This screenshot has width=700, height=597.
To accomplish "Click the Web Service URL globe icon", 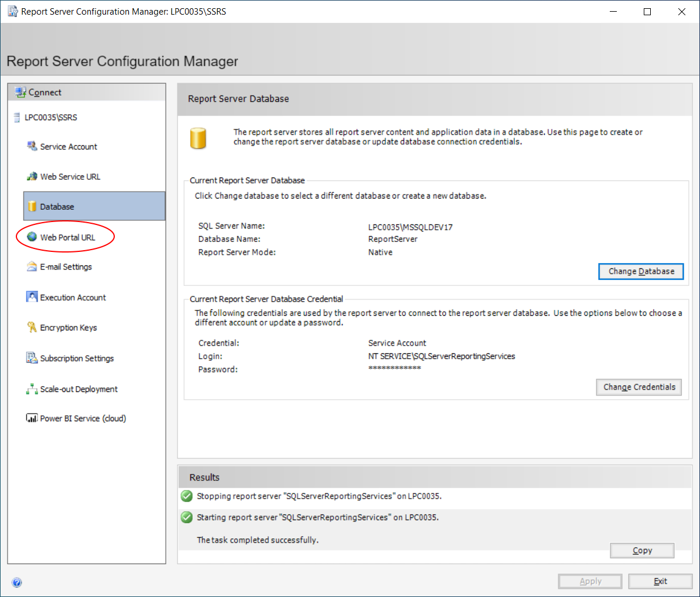I will [32, 176].
